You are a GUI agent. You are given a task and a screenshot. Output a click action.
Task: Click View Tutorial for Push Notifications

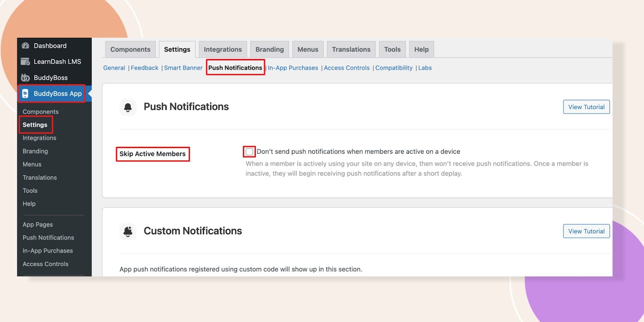point(586,107)
